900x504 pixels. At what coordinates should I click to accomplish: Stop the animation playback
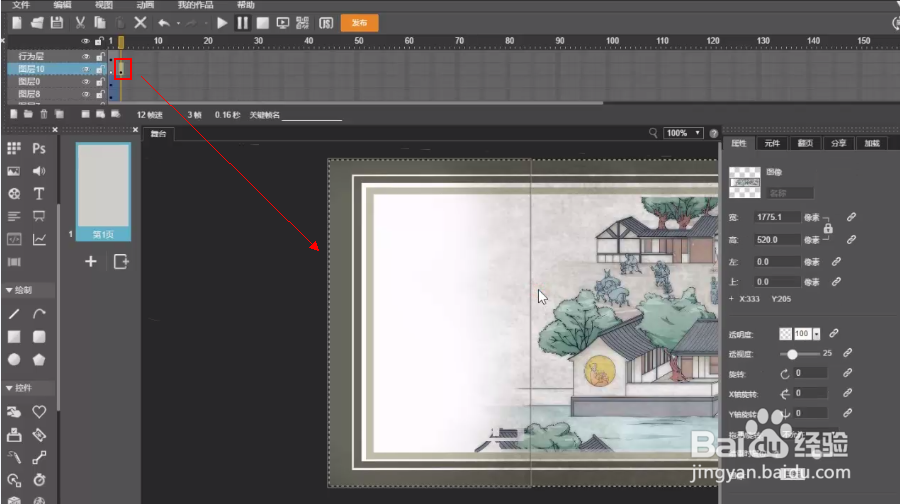click(262, 23)
